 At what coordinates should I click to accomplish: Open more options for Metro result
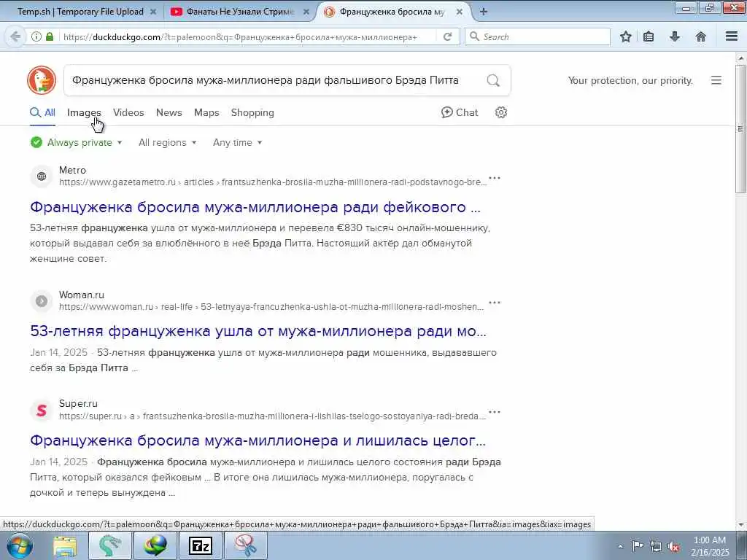point(495,178)
